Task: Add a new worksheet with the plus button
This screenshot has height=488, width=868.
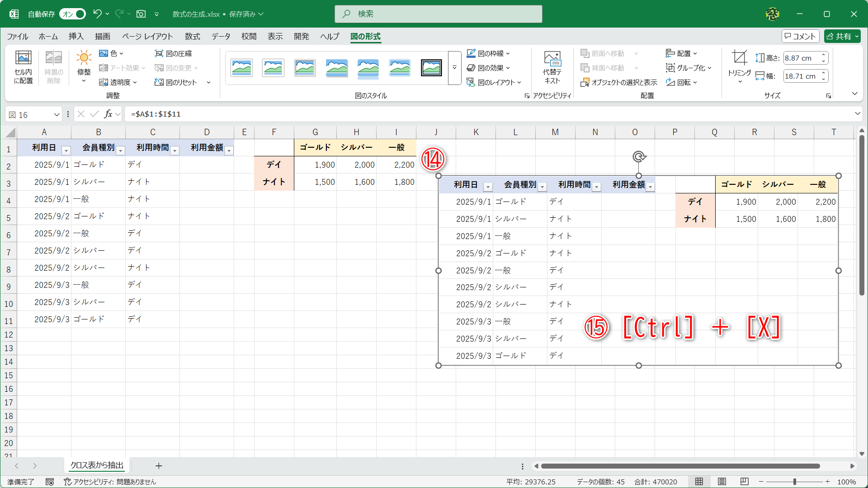Action: (159, 466)
